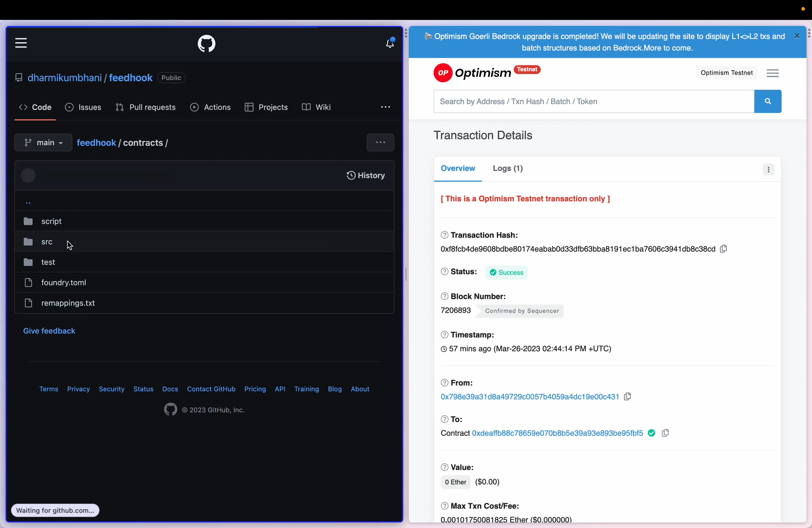Click the Status help question icon
The width and height of the screenshot is (812, 528).
pos(444,272)
